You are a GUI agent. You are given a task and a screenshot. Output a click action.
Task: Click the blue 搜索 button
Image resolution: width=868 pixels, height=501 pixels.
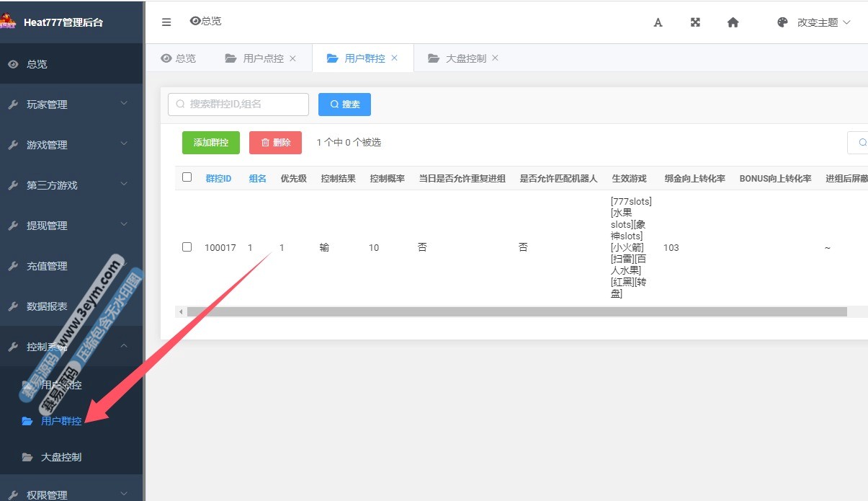click(344, 105)
